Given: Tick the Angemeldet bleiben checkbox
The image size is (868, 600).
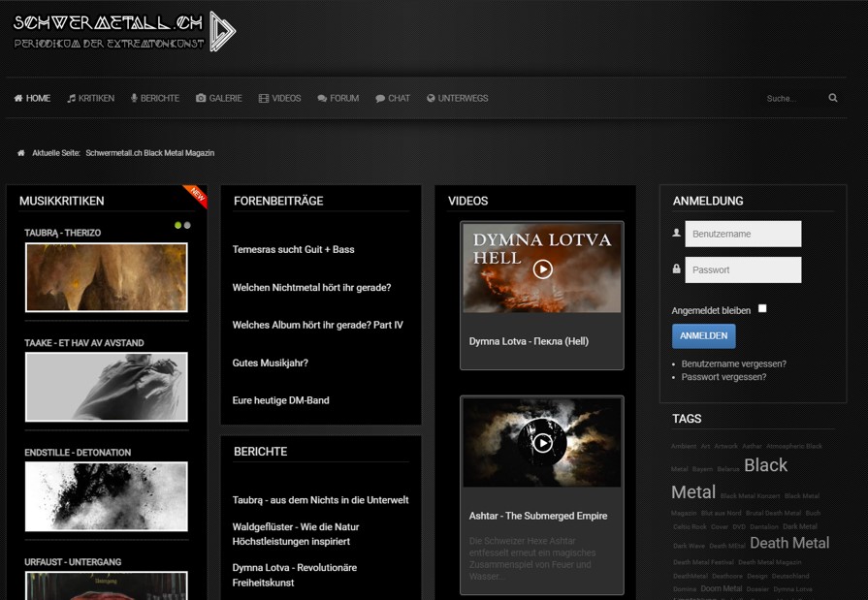Looking at the screenshot, I should tap(762, 309).
